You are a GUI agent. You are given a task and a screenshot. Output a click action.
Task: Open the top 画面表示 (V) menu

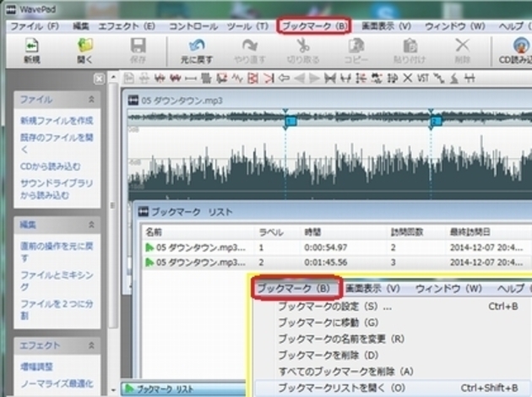(386, 26)
